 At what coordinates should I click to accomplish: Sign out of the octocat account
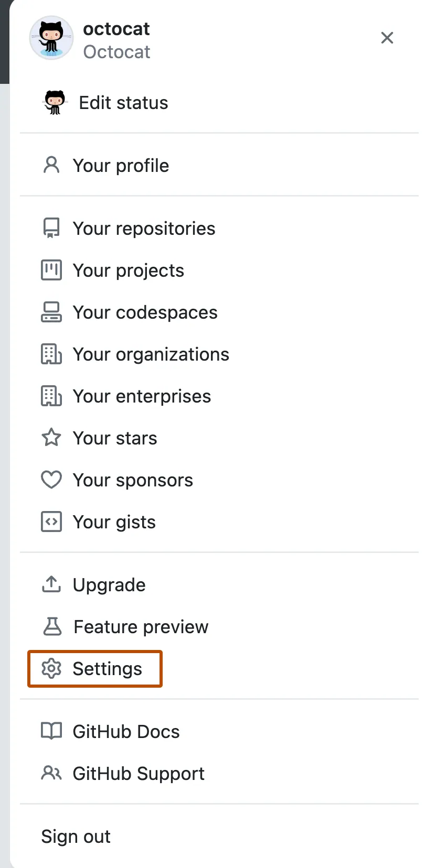pos(76,836)
